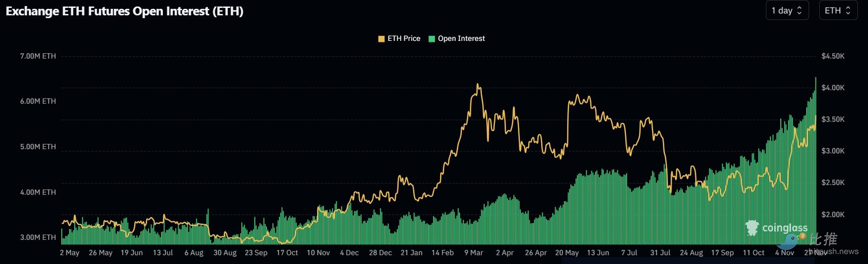Viewport: 868px width, 264px height.
Task: Select the "9 Mar" date on the x-axis
Action: (x=473, y=253)
